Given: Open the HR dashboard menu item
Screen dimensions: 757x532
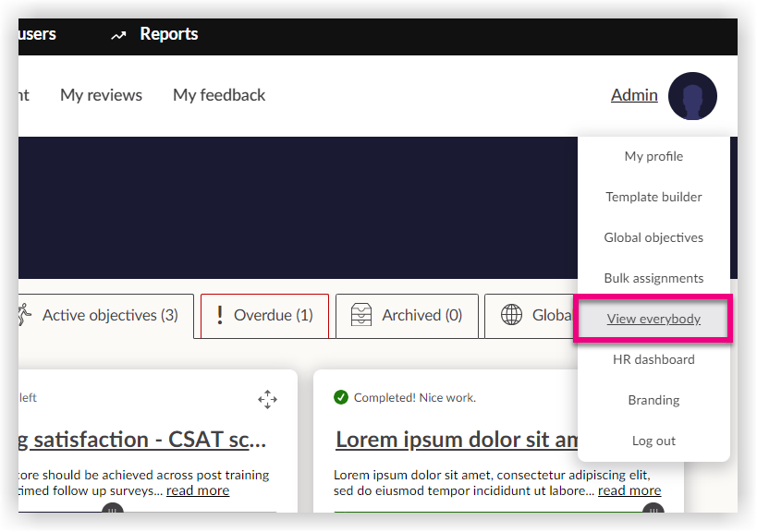Looking at the screenshot, I should [653, 360].
